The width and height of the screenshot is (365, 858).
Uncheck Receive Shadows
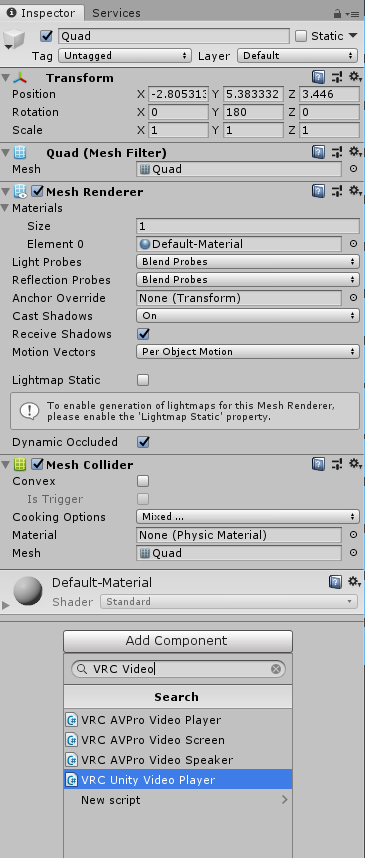point(143,334)
